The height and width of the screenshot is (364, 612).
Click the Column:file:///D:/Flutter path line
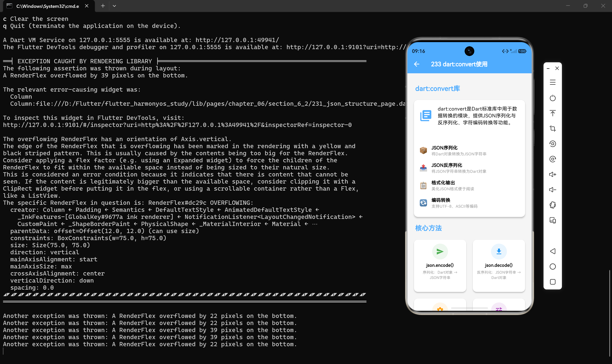tap(208, 104)
